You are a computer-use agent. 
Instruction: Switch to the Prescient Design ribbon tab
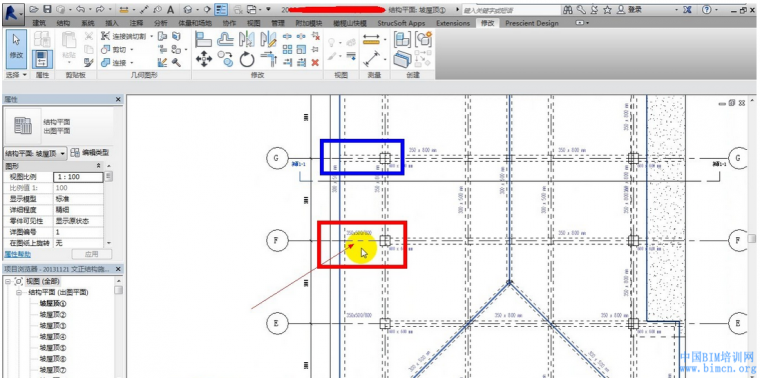(532, 23)
